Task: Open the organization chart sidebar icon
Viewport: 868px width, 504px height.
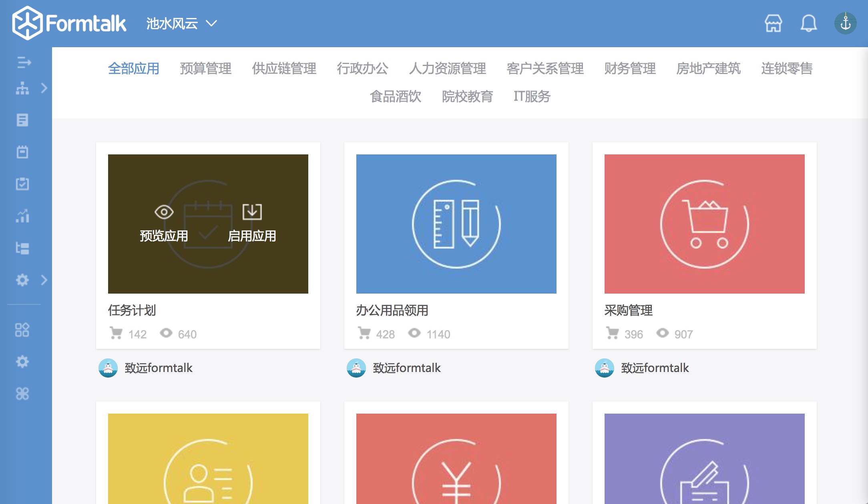Action: [x=22, y=88]
